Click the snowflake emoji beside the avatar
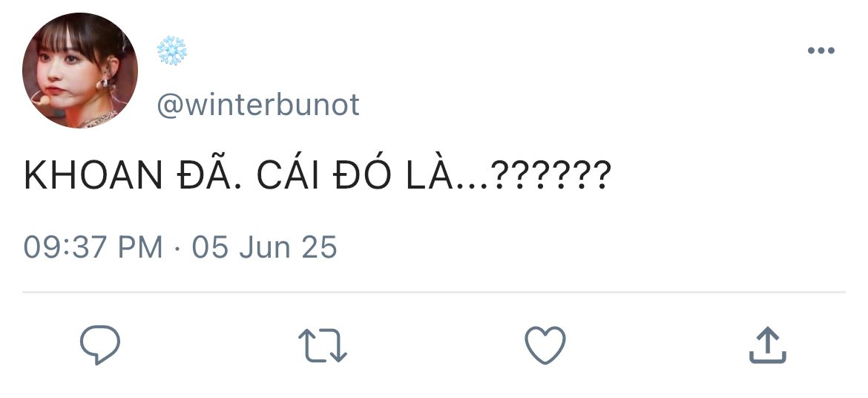 click(172, 51)
